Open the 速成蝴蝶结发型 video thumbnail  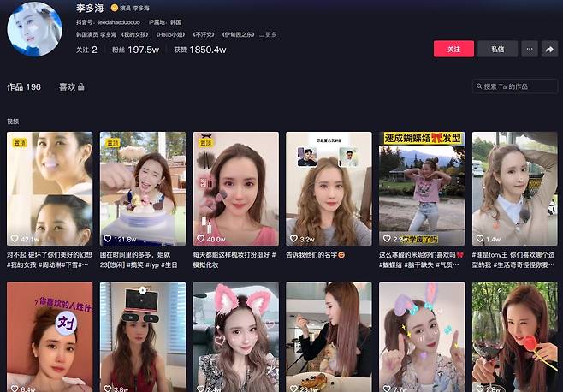422,188
